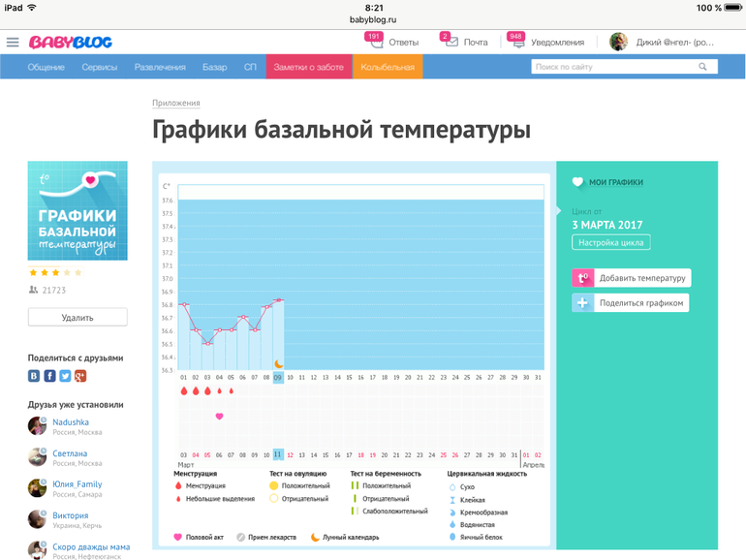Click the Добавить температуру button
The width and height of the screenshot is (746, 560).
[632, 278]
